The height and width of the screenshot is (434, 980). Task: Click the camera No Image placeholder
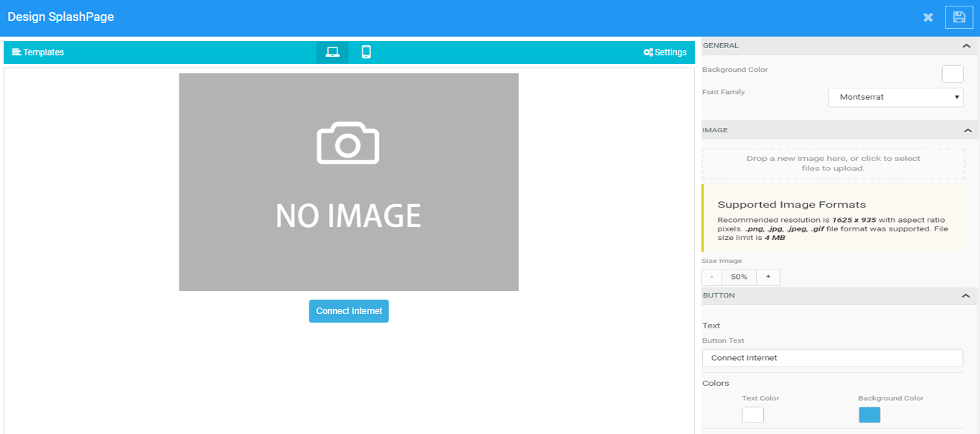coord(349,182)
